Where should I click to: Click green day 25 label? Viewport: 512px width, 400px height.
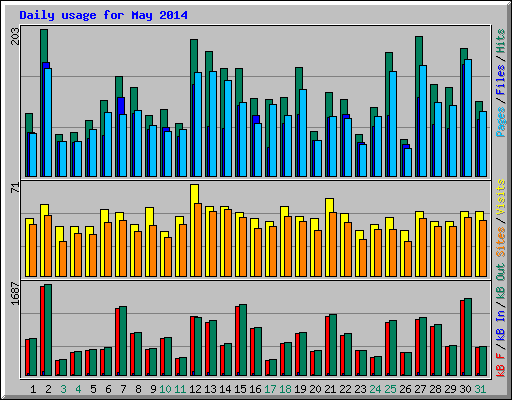point(390,389)
